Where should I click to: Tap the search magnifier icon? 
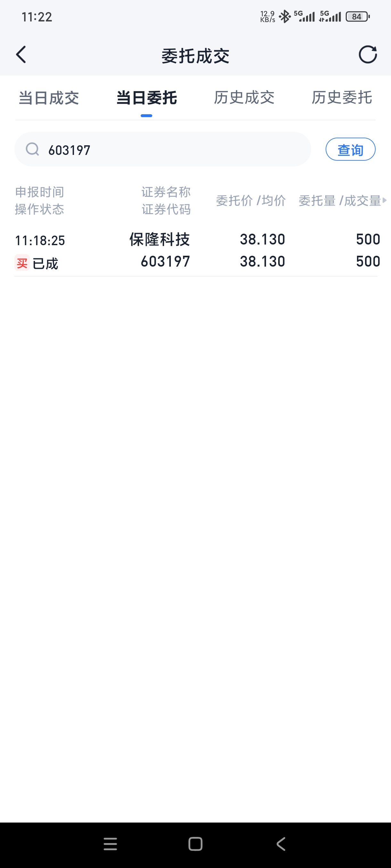[32, 149]
